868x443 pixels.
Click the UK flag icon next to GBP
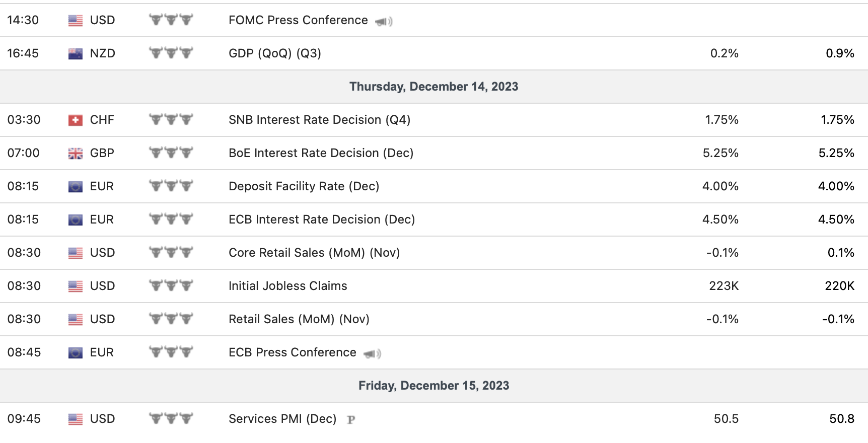pos(76,154)
